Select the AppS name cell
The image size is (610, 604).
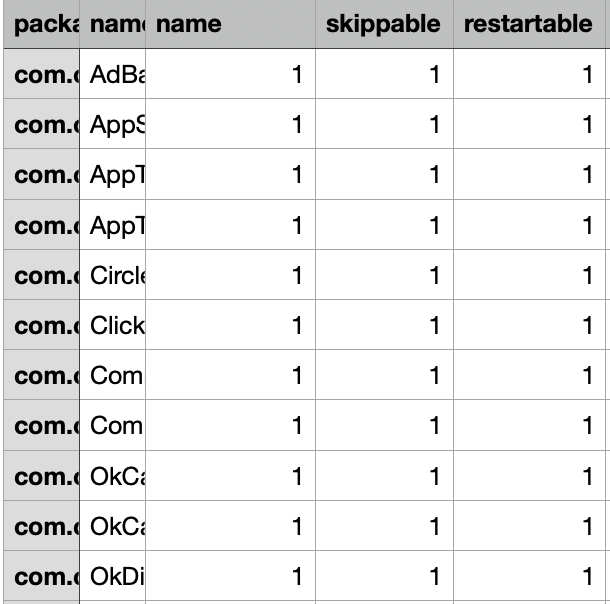click(x=112, y=124)
